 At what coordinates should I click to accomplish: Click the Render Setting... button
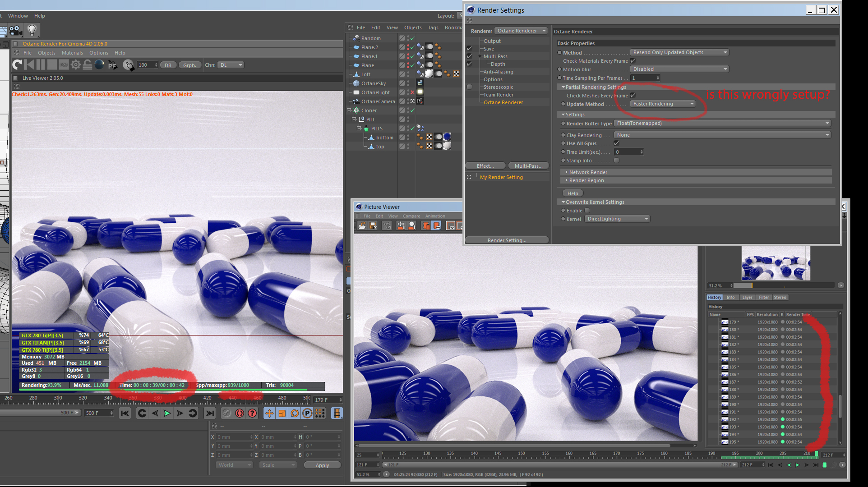507,240
